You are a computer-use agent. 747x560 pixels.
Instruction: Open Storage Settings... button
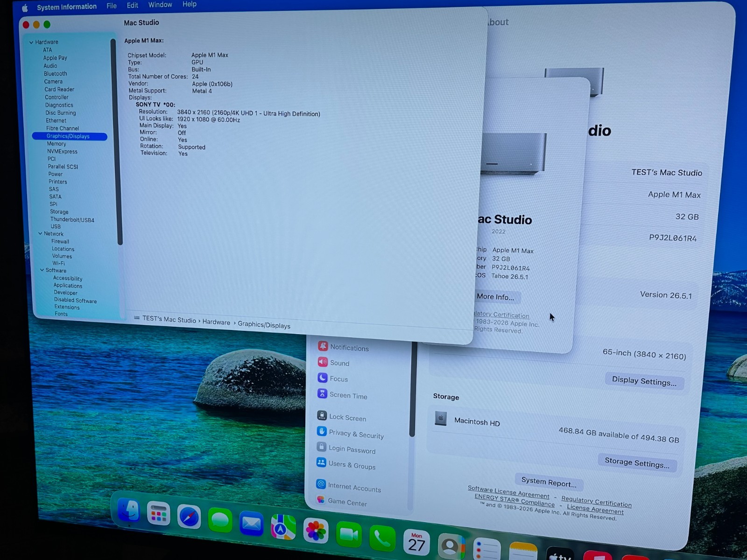tap(637, 462)
